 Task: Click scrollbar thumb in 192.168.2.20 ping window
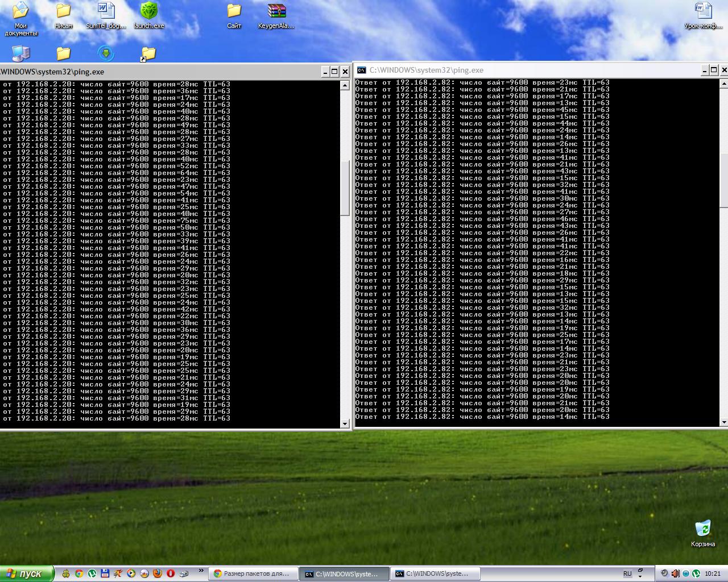tap(345, 188)
